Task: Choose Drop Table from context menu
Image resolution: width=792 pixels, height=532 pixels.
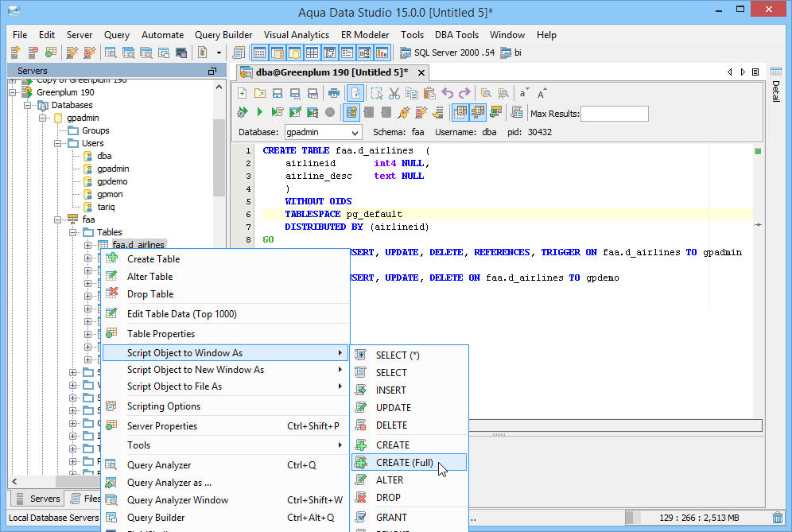Action: [225, 294]
